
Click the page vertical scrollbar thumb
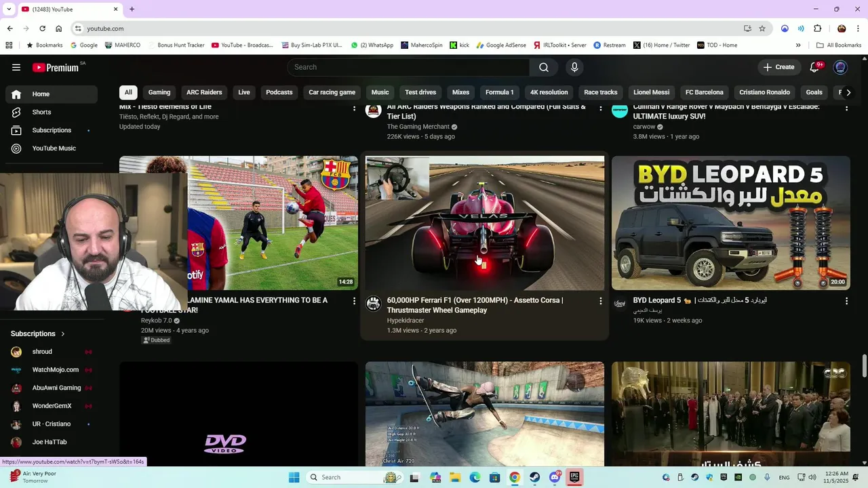[x=864, y=367]
